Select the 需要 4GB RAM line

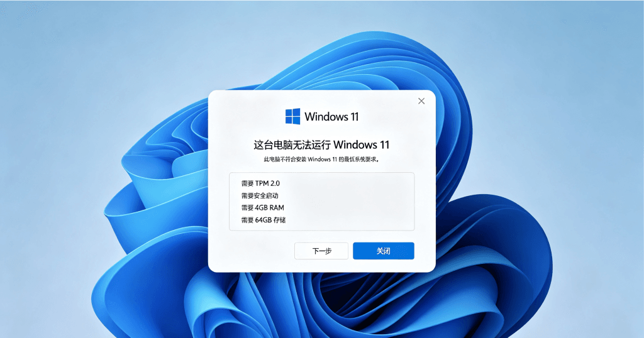coord(262,207)
